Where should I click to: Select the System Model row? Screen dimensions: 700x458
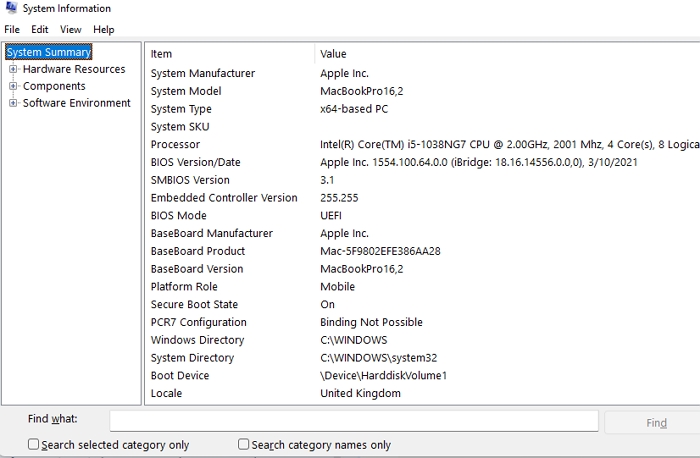click(423, 91)
